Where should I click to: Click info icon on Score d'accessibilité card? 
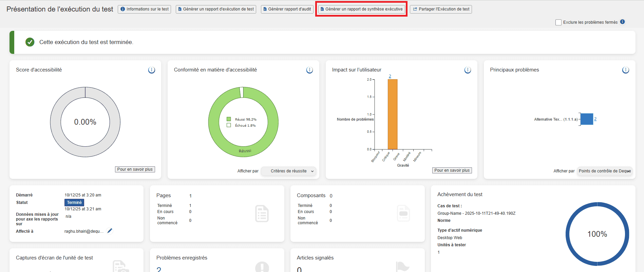click(x=152, y=70)
